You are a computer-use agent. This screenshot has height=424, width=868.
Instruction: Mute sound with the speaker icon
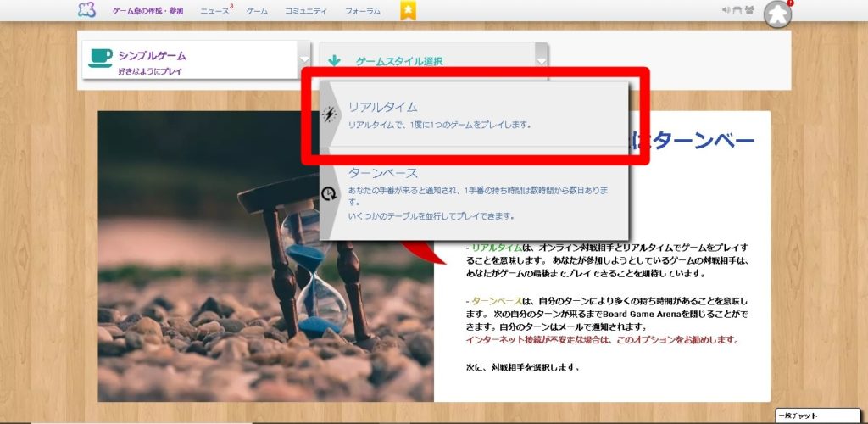tap(726, 10)
